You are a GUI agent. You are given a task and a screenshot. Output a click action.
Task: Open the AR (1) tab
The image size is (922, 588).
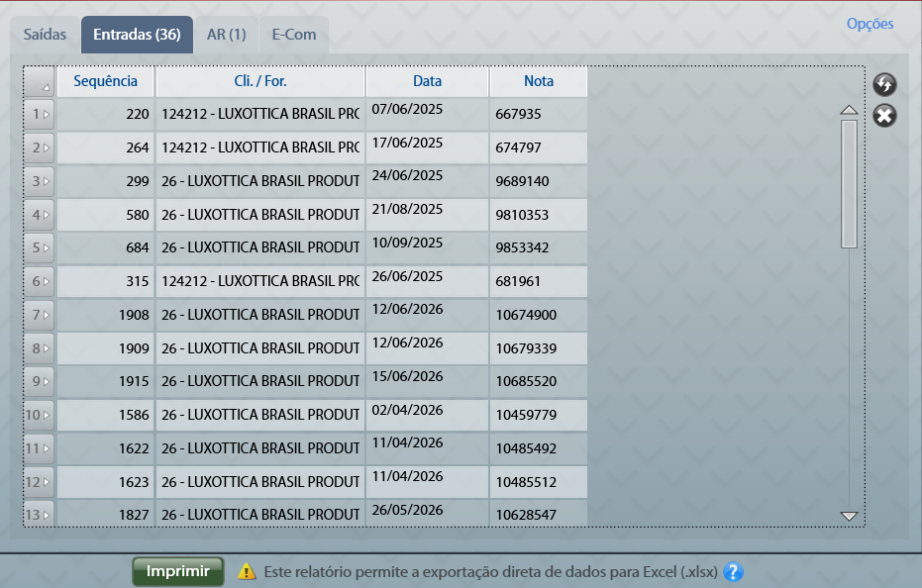point(227,35)
